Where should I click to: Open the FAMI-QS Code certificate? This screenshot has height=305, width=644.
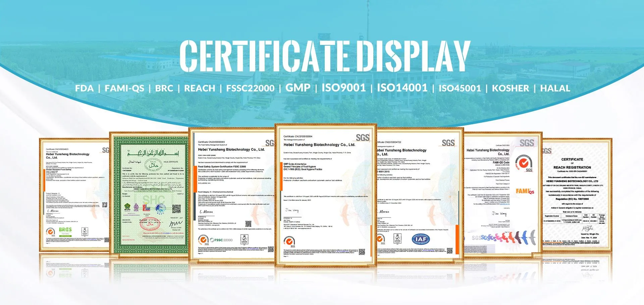(502, 195)
